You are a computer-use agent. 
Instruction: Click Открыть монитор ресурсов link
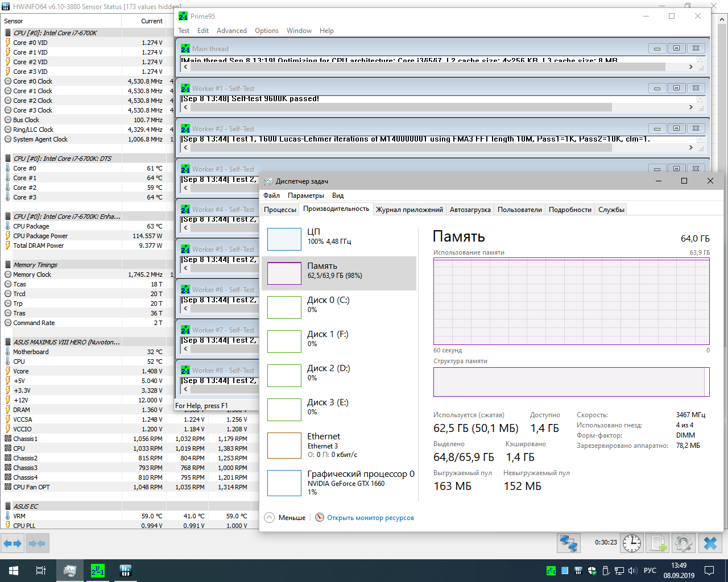click(370, 518)
